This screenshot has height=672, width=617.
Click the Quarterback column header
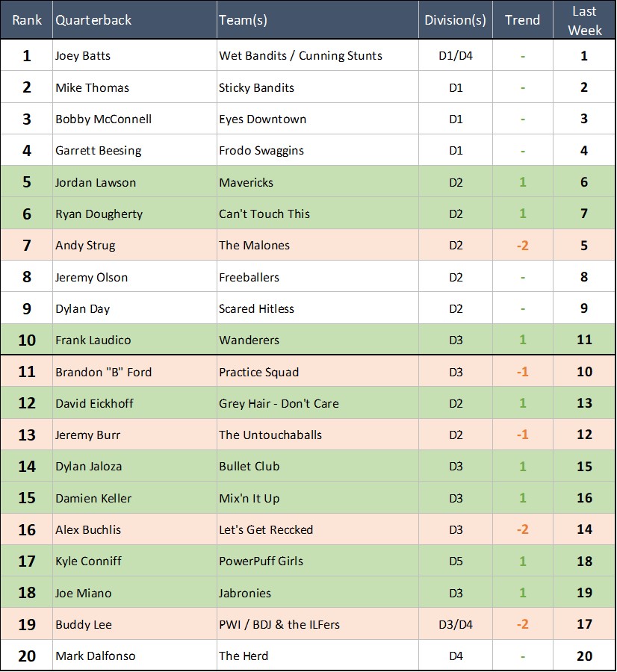click(x=93, y=20)
